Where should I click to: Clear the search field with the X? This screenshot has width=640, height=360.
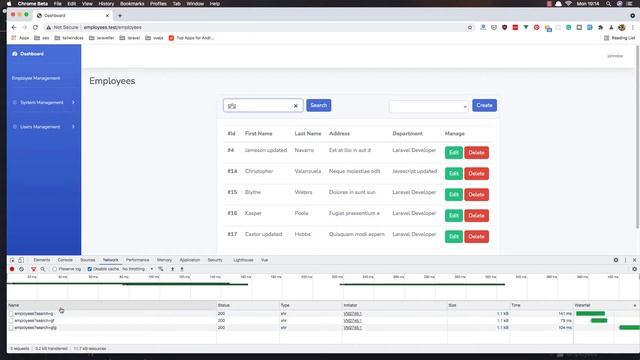click(296, 106)
